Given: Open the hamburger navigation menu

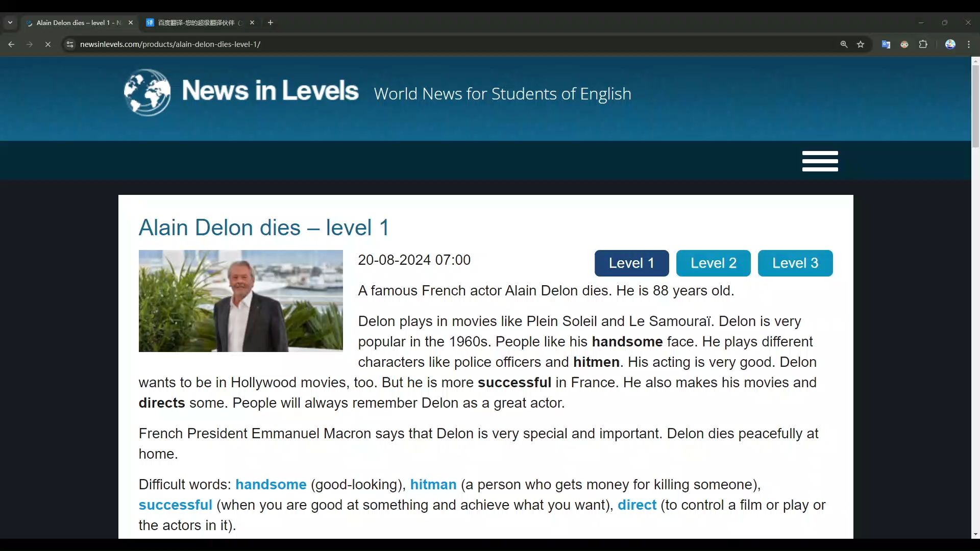Looking at the screenshot, I should tap(820, 161).
